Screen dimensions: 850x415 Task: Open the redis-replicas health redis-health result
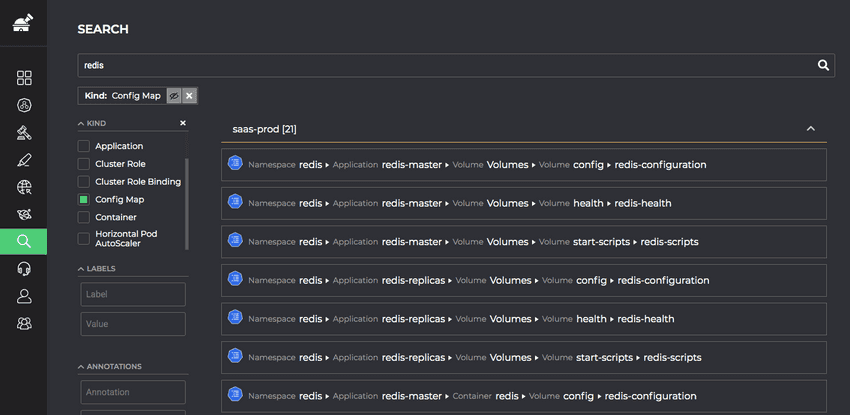(x=524, y=319)
